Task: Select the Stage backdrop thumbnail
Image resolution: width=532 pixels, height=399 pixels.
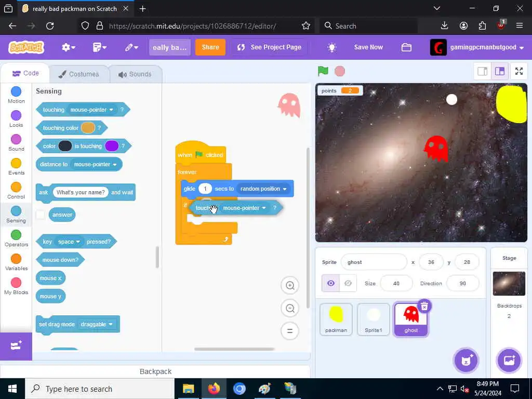Action: point(509,283)
